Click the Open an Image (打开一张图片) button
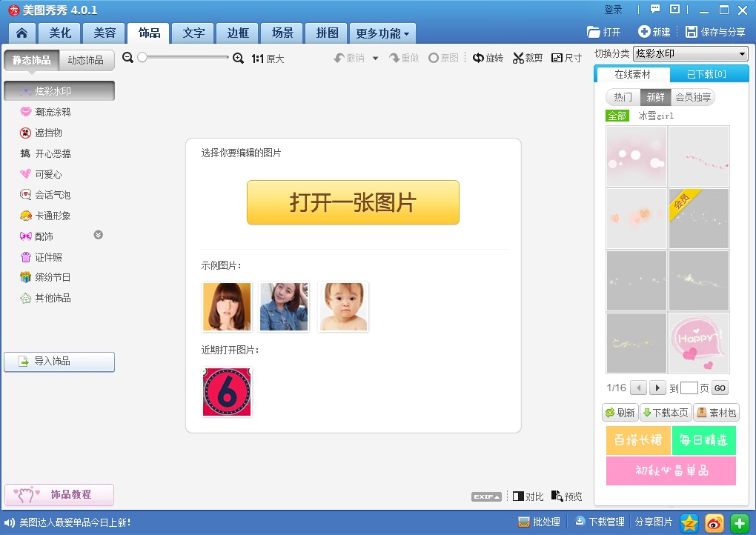 pyautogui.click(x=353, y=202)
